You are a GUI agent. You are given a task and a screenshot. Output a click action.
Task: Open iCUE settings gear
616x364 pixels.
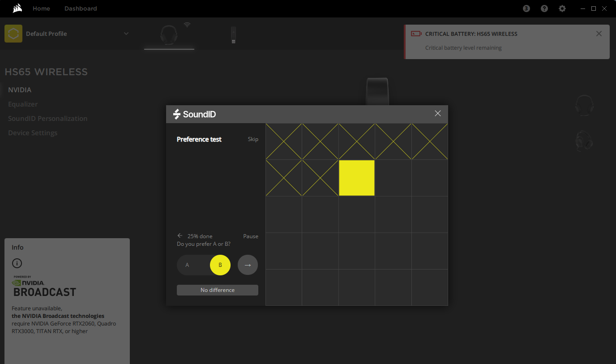(x=562, y=9)
